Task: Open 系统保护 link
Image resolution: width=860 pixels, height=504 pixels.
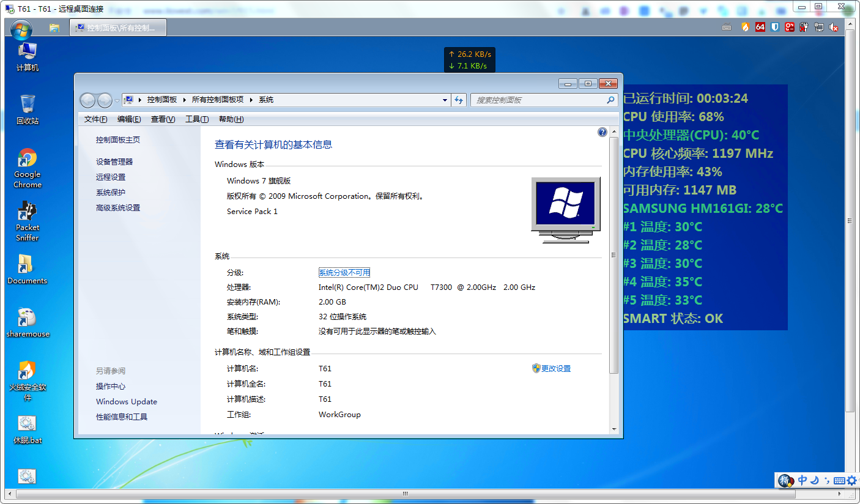Action: (111, 193)
